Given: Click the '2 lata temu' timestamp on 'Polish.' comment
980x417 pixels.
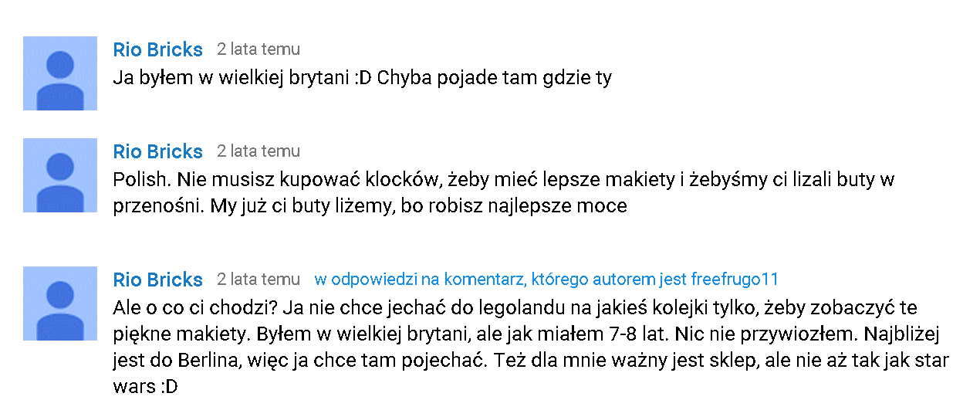Looking at the screenshot, I should [x=259, y=151].
